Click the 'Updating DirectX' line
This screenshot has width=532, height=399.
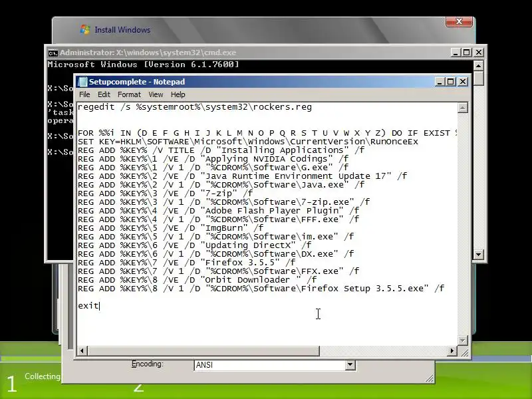click(x=195, y=245)
